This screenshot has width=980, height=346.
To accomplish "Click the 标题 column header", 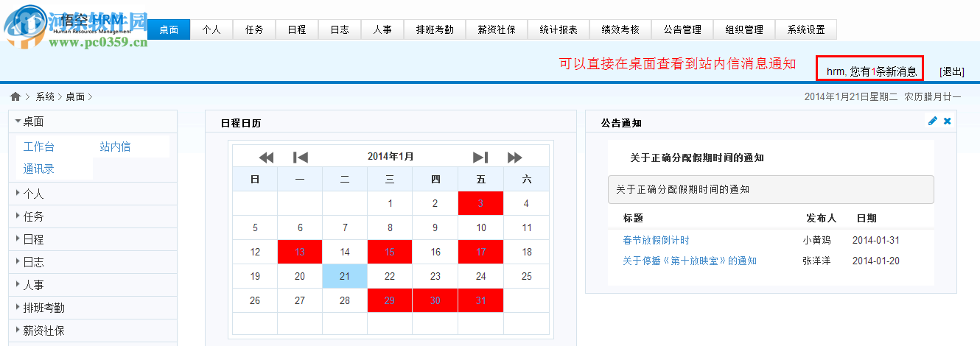I will [x=633, y=218].
